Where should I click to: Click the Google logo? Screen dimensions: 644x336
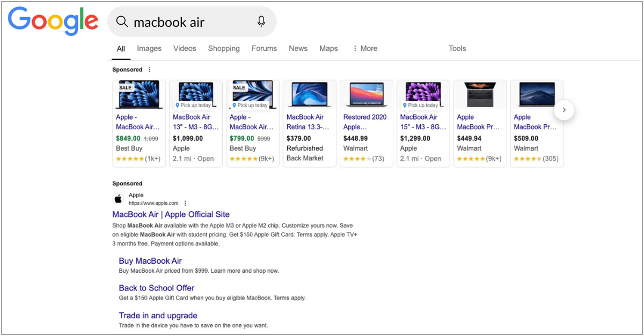coord(53,21)
